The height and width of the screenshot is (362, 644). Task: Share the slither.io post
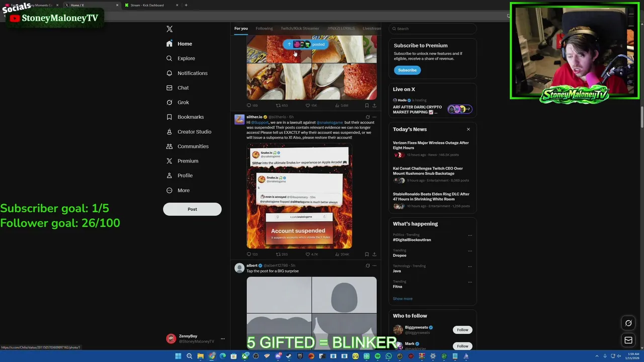tap(374, 254)
